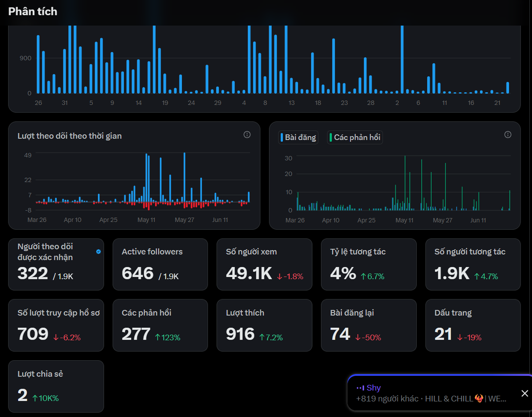The height and width of the screenshot is (417, 532).
Task: Click the 4.7% engaged users change
Action: pos(486,276)
